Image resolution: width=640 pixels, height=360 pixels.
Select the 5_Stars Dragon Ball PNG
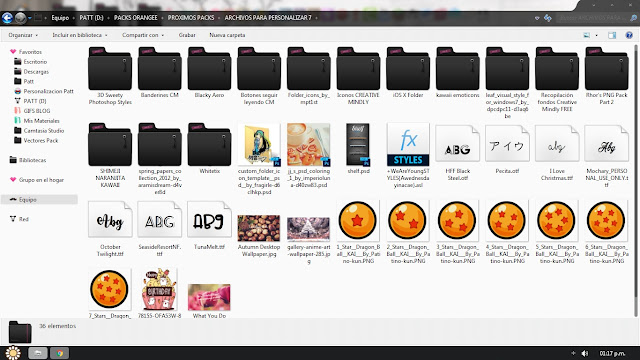pyautogui.click(x=556, y=220)
